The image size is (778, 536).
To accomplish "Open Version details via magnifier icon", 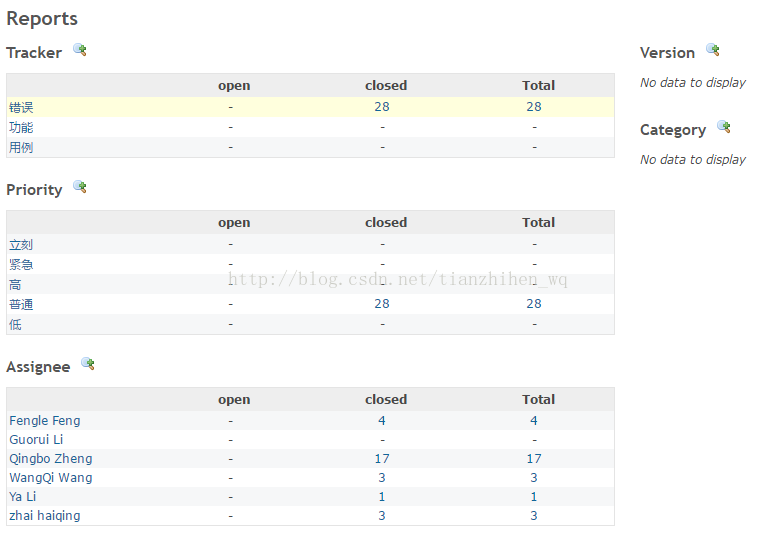I will pos(713,50).
